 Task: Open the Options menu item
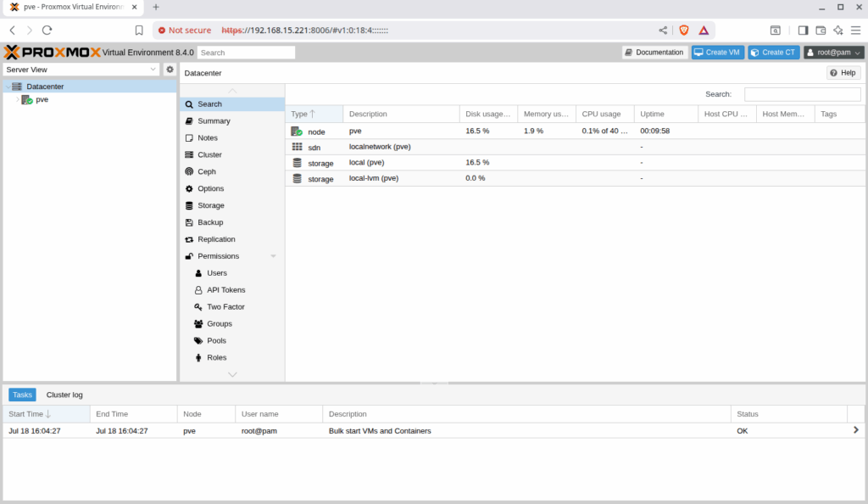232,188
